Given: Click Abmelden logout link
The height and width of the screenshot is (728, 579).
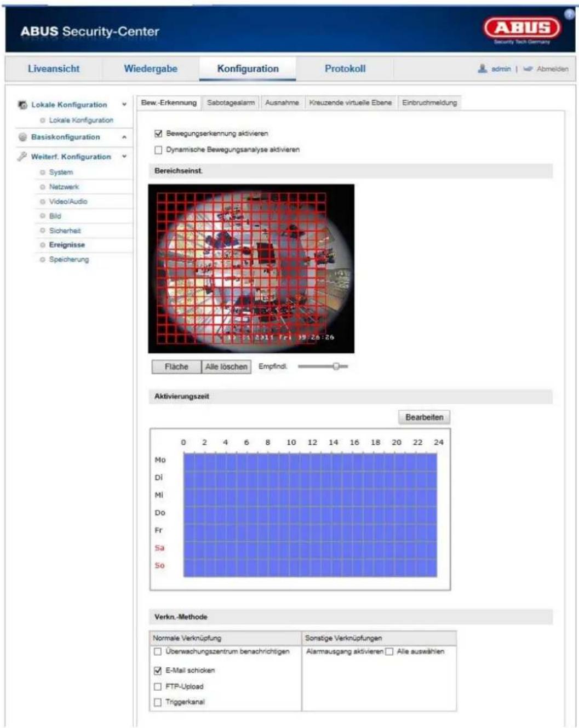Looking at the screenshot, I should click(x=552, y=69).
